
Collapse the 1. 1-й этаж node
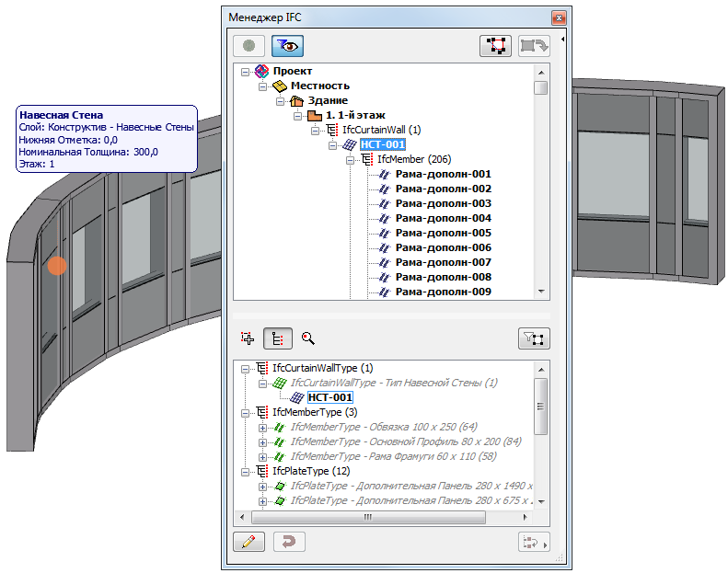click(x=297, y=116)
